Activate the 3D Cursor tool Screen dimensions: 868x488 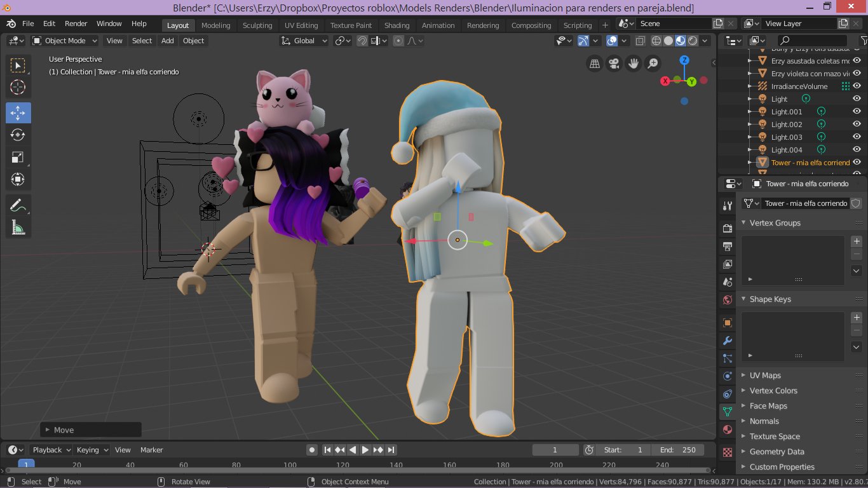click(18, 88)
